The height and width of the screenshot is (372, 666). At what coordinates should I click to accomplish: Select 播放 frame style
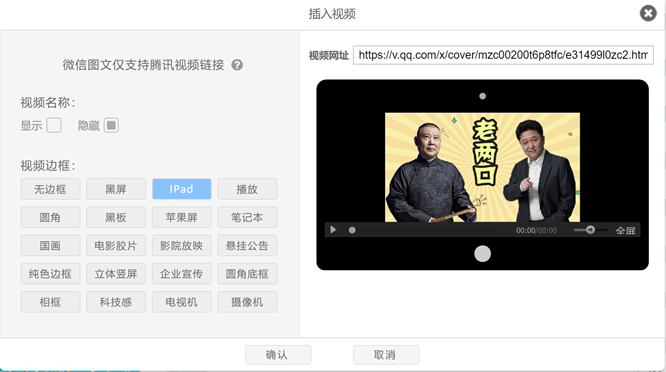[247, 189]
